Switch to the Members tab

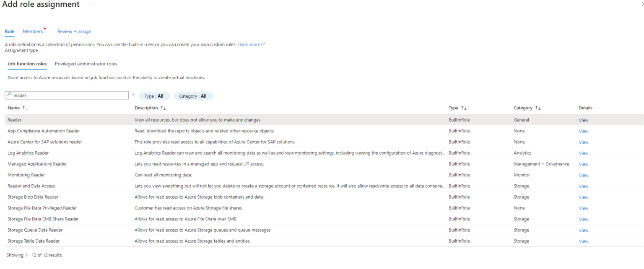(33, 31)
